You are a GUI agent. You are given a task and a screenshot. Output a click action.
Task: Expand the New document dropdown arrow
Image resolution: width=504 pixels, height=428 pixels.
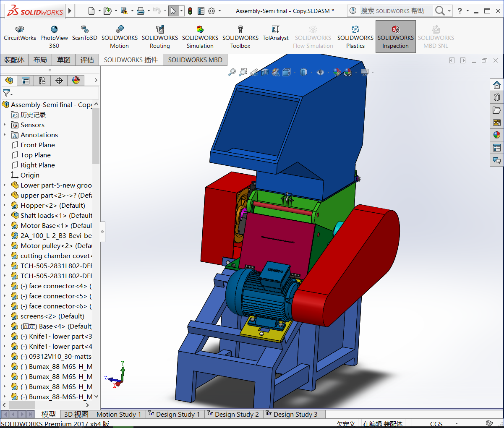[x=99, y=11]
